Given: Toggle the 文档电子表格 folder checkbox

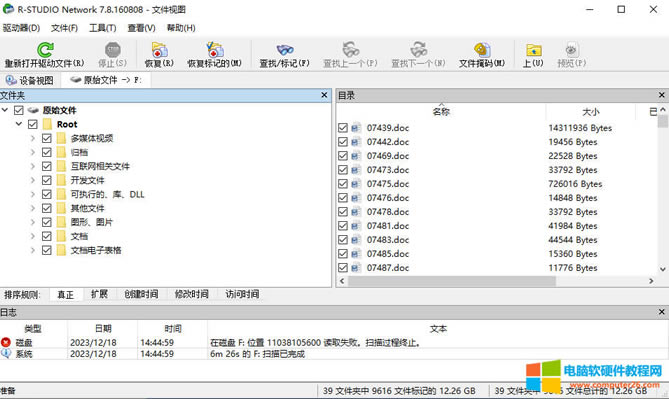Looking at the screenshot, I should tap(47, 250).
